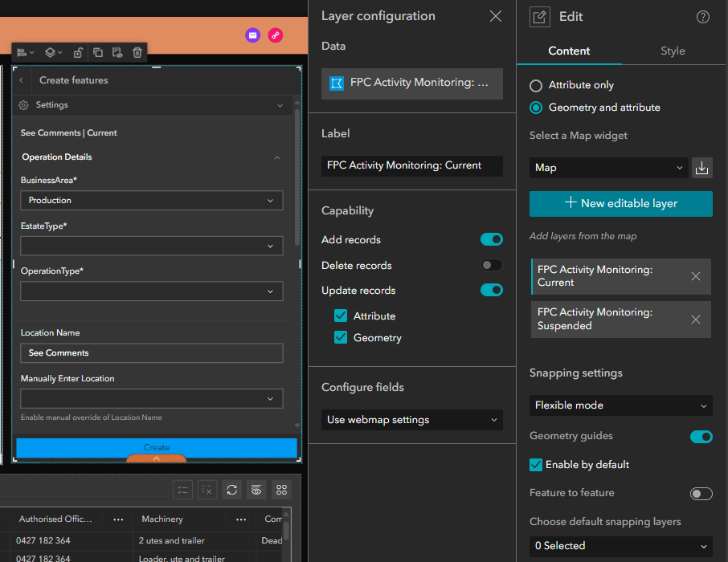Image resolution: width=728 pixels, height=562 pixels.
Task: Click the 'Loader, ute and trailer' cell
Action: [x=182, y=558]
